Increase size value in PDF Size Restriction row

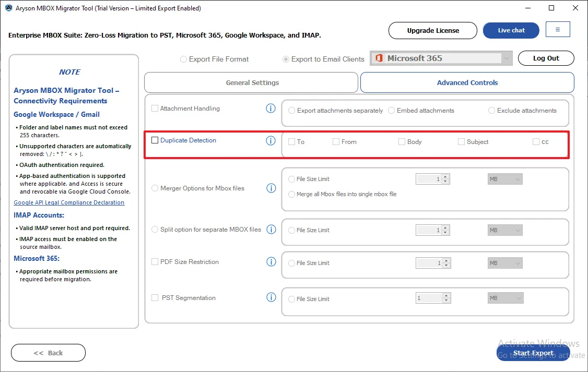click(446, 261)
